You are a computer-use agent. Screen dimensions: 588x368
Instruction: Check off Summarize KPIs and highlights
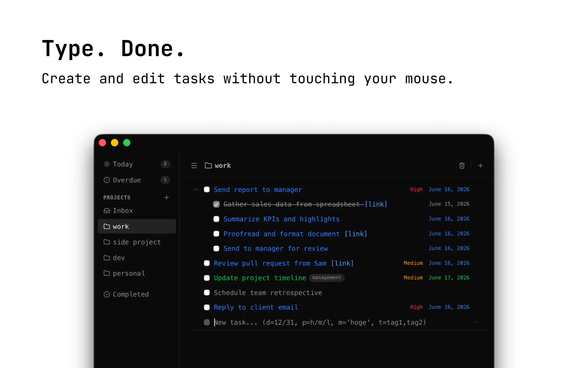tap(216, 219)
